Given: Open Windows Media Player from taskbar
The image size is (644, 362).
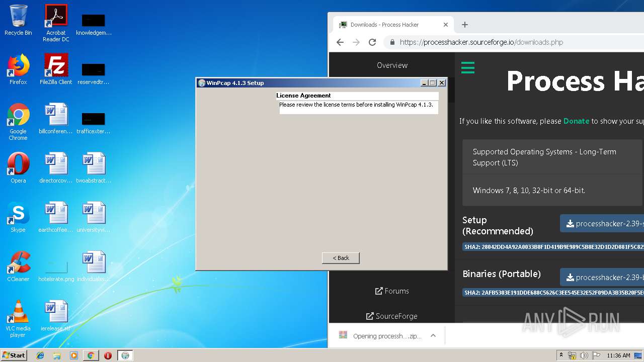Looking at the screenshot, I should (x=74, y=355).
